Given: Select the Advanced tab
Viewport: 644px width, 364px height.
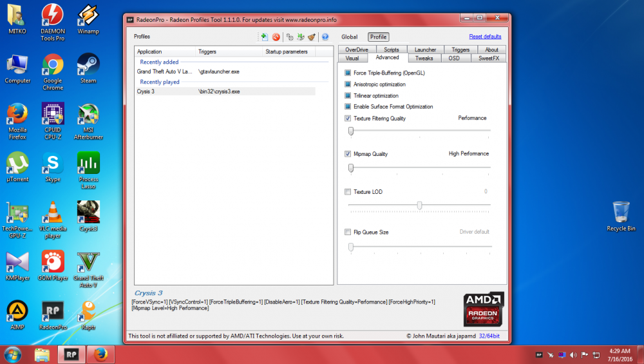Looking at the screenshot, I should 387,57.
